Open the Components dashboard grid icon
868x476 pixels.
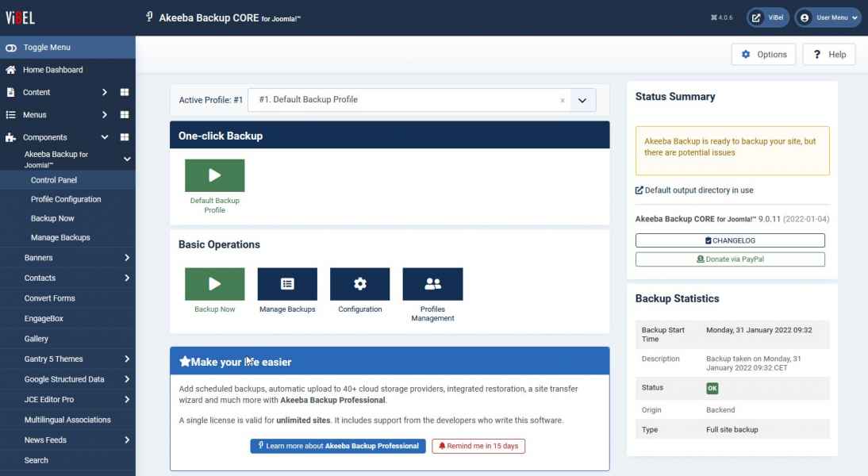tap(125, 137)
